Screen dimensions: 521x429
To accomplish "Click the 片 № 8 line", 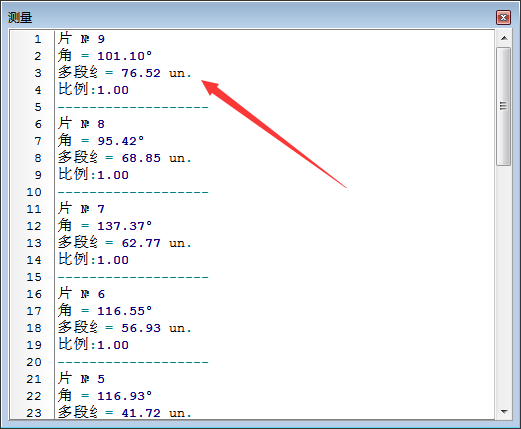I will pyautogui.click(x=81, y=124).
